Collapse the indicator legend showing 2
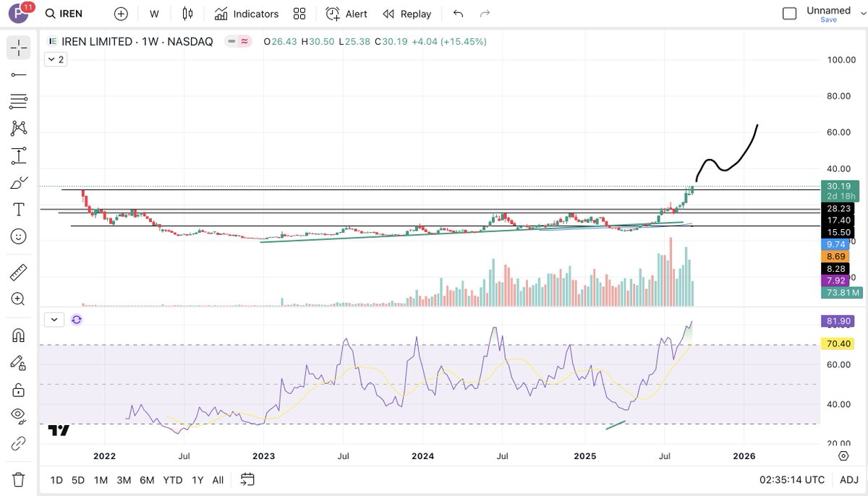Image resolution: width=868 pixels, height=496 pixels. click(x=56, y=60)
